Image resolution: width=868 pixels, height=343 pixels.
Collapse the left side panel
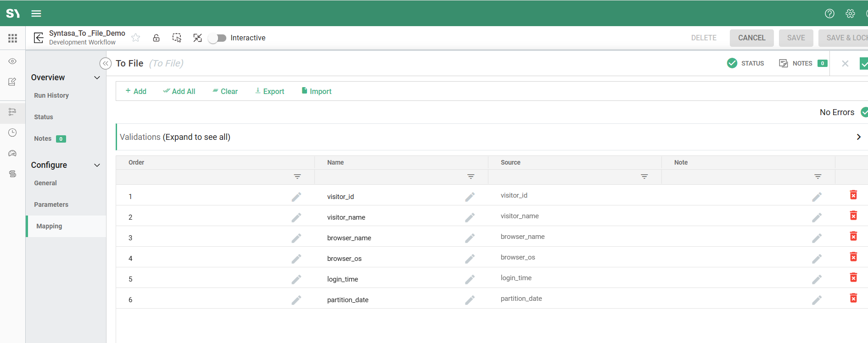(106, 63)
